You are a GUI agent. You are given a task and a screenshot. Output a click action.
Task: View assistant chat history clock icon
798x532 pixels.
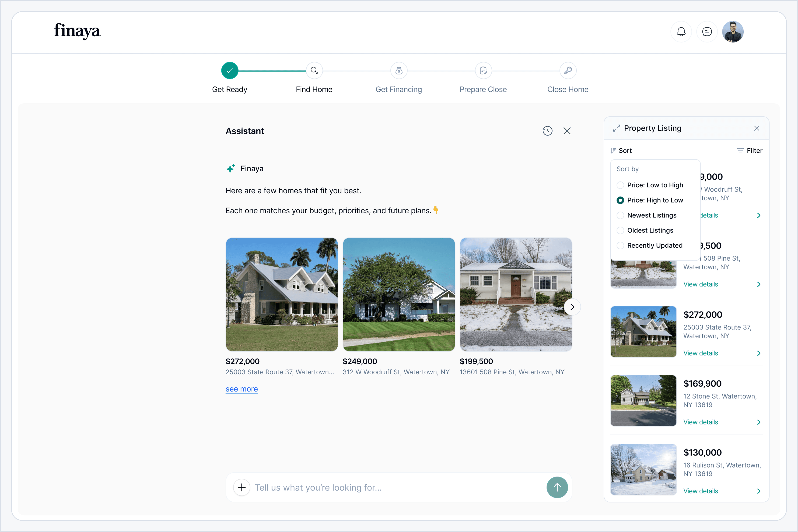pos(547,131)
